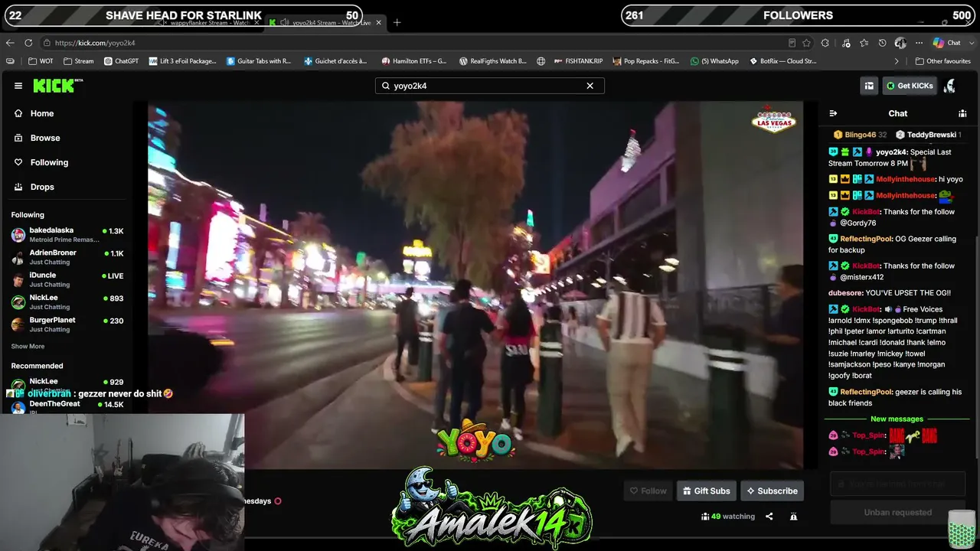Screen dimensions: 980x551
Task: Open Drops in the Kick sidebar
Action: [x=42, y=187]
